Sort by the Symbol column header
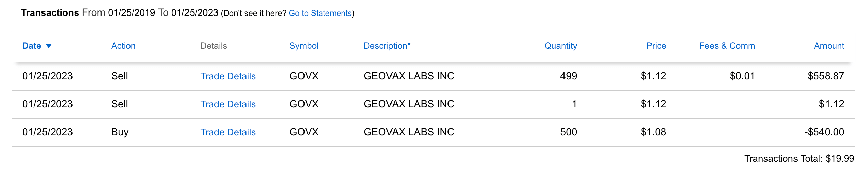 click(303, 46)
